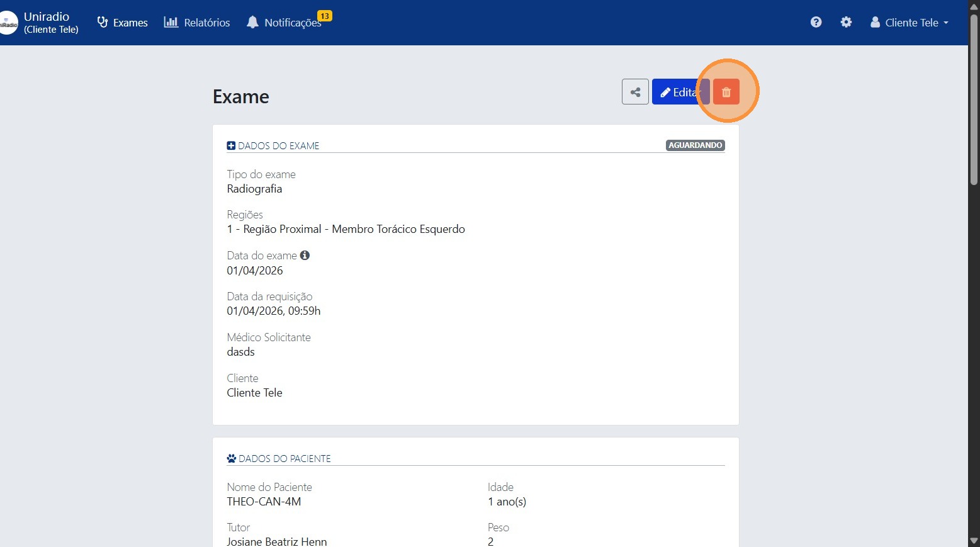
Task: Click the Uniradio (Cliente Tele) brand text
Action: [x=50, y=23]
